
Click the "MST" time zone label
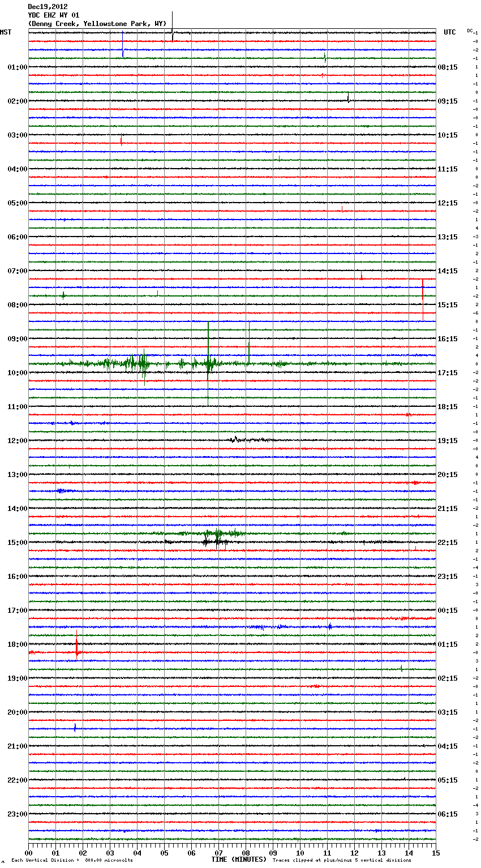[x=6, y=32]
